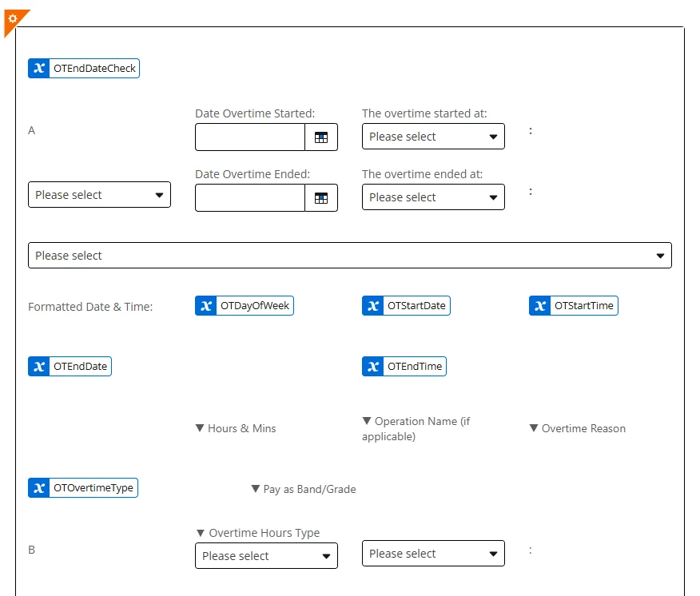Select the OTStartTime variable label
Screen dimensions: 700x596
coord(584,306)
